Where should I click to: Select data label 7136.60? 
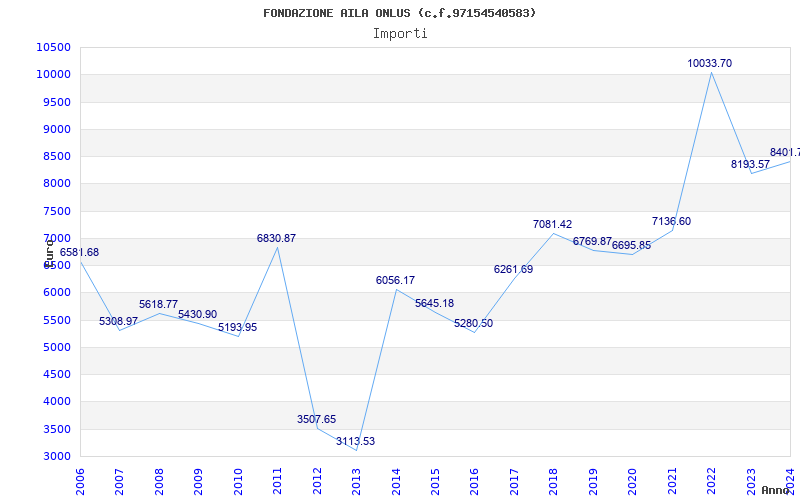click(x=671, y=221)
